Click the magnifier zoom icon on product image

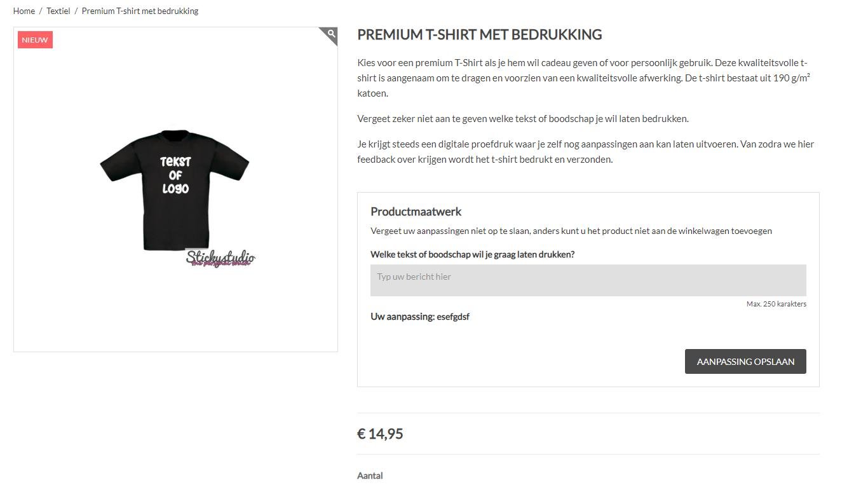point(331,34)
